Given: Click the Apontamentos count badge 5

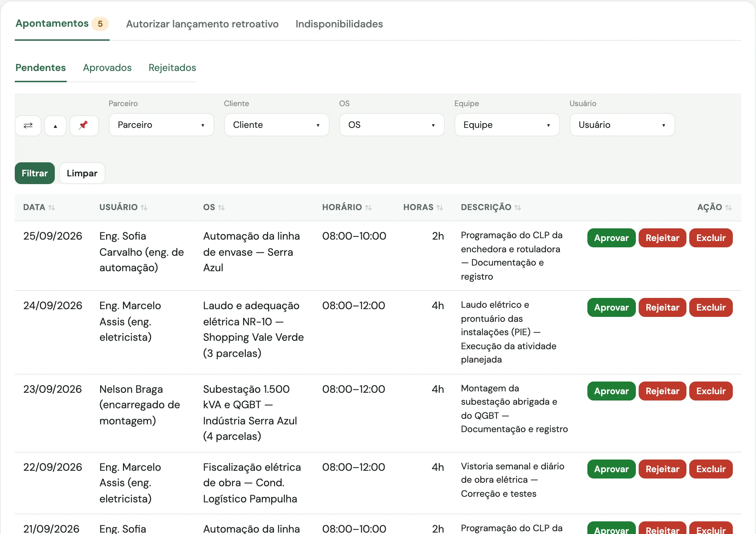Looking at the screenshot, I should [x=100, y=24].
